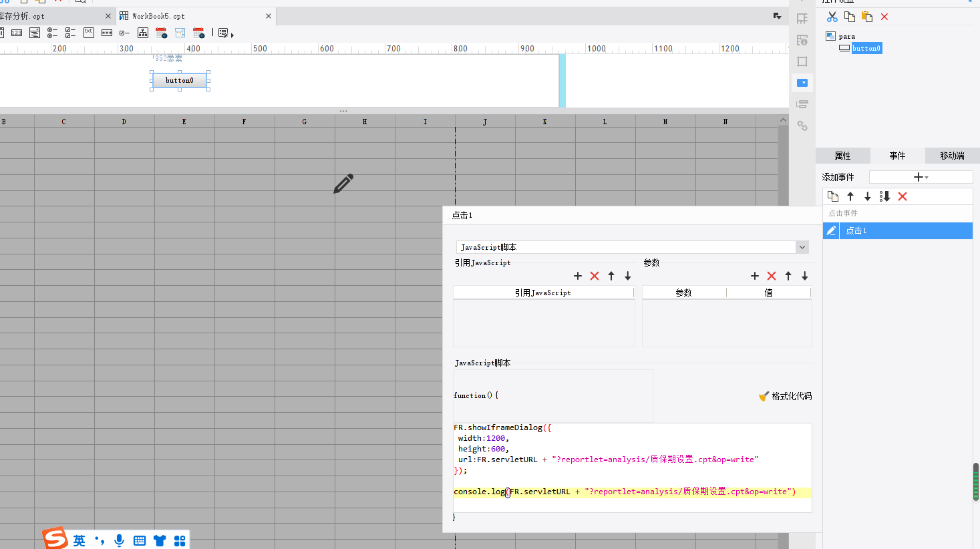Screen dimensions: 980x549
Task: Move the parameter up
Action: tap(788, 276)
